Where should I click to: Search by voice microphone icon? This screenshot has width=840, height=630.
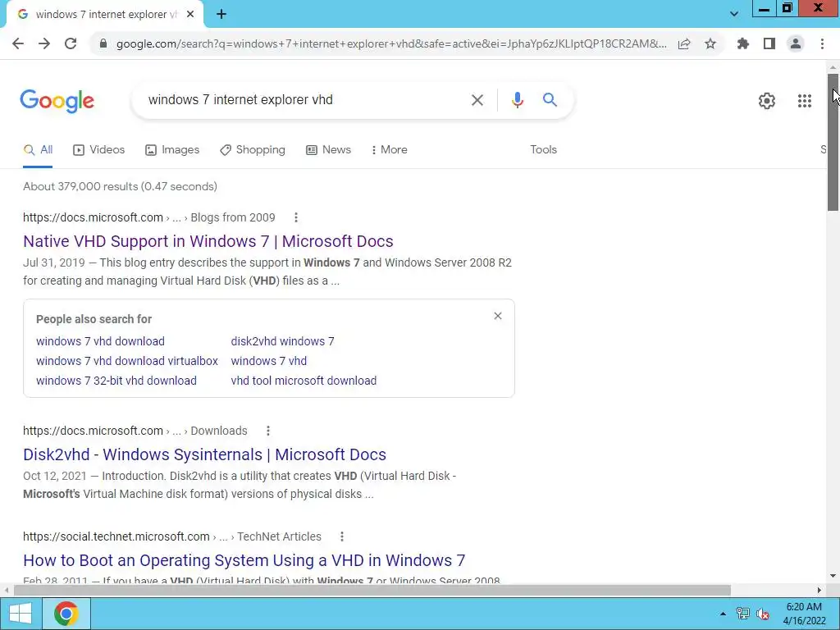pos(517,99)
